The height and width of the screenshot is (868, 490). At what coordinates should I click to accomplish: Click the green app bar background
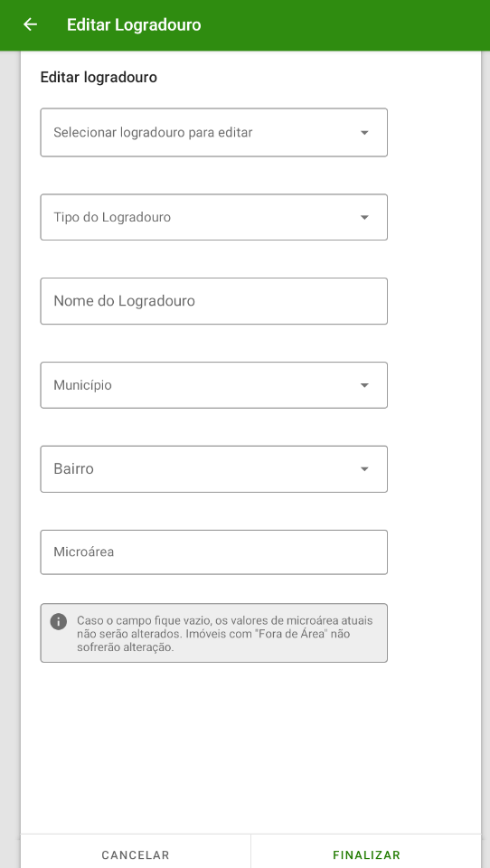(344, 25)
